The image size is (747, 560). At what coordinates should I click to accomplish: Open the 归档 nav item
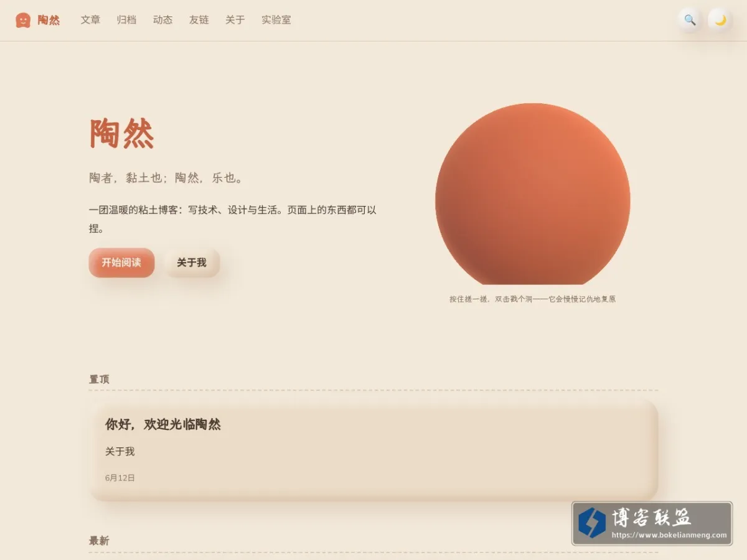coord(126,20)
